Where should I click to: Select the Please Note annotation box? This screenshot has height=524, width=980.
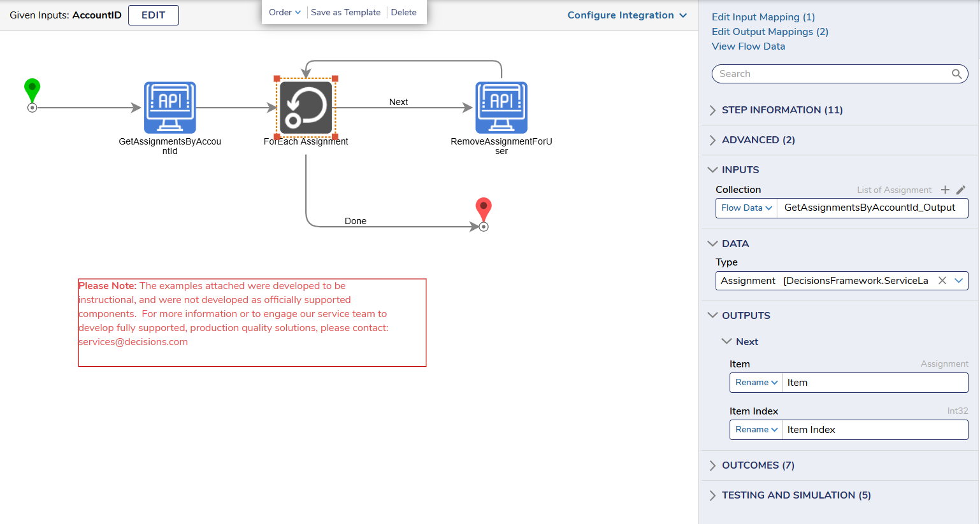pyautogui.click(x=252, y=323)
